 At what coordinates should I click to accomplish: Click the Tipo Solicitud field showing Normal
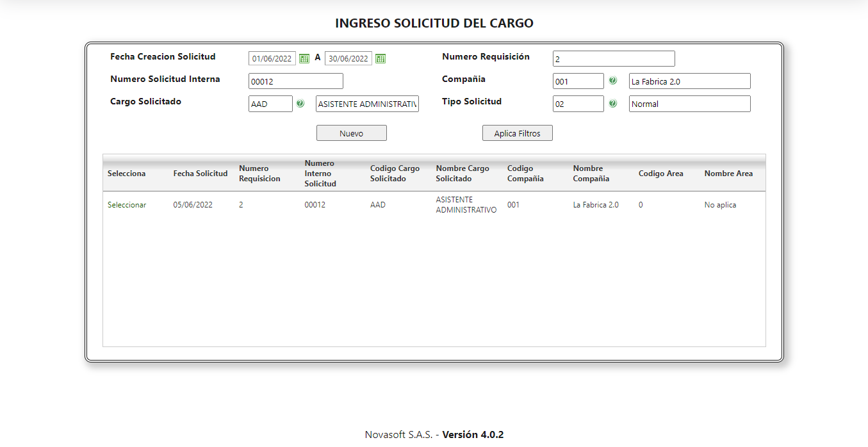pyautogui.click(x=578, y=103)
